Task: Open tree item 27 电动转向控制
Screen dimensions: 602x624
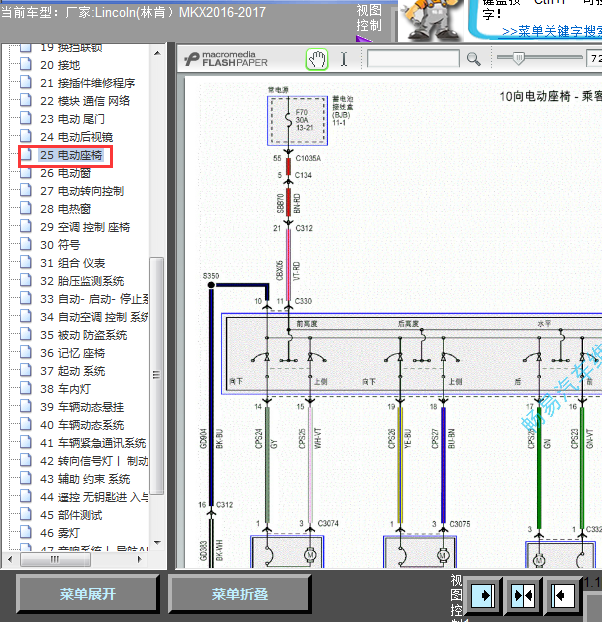Action: point(82,191)
